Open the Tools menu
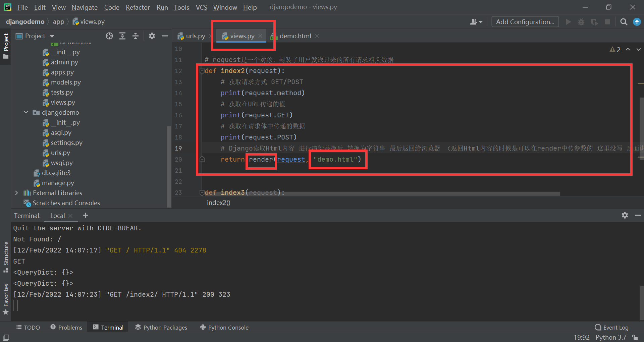Viewport: 644px width, 342px height. 181,7
